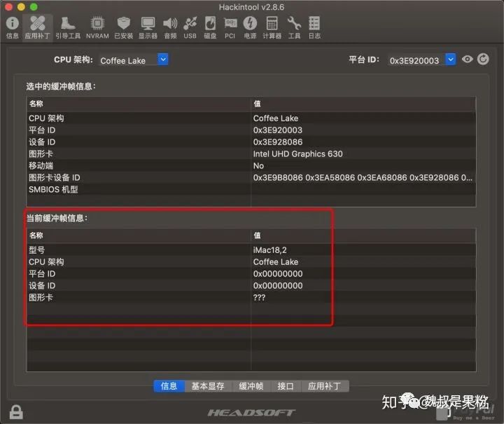Open the 音频 (Audio) speaker icon
Viewport: 504px width, 424px height.
170,27
